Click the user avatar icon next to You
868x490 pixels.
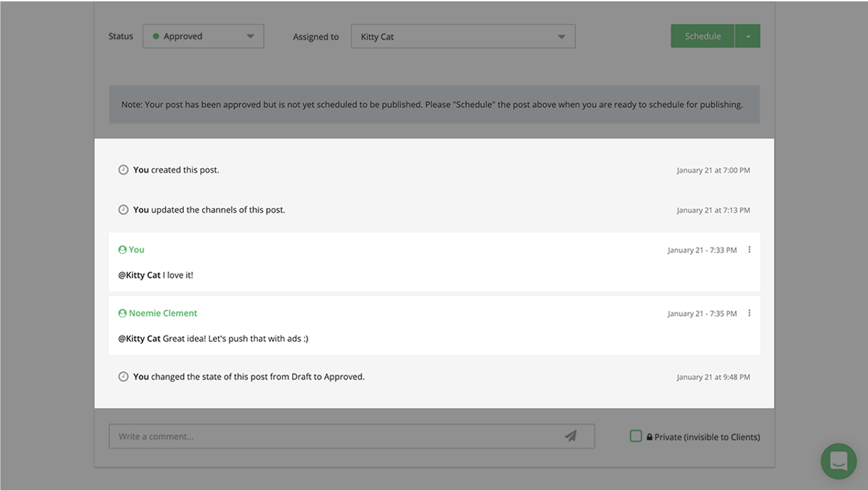tap(123, 250)
